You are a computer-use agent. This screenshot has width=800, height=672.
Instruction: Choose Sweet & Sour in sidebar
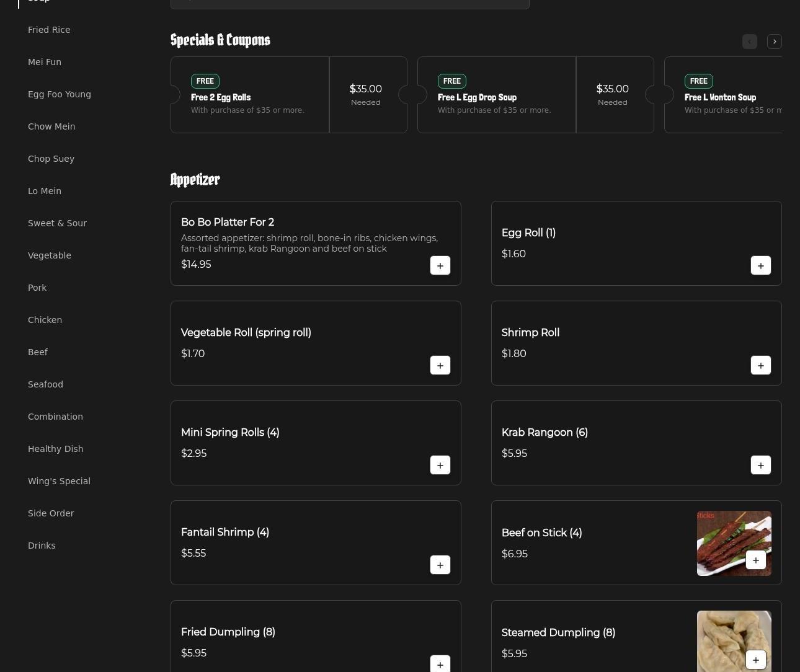coord(57,223)
